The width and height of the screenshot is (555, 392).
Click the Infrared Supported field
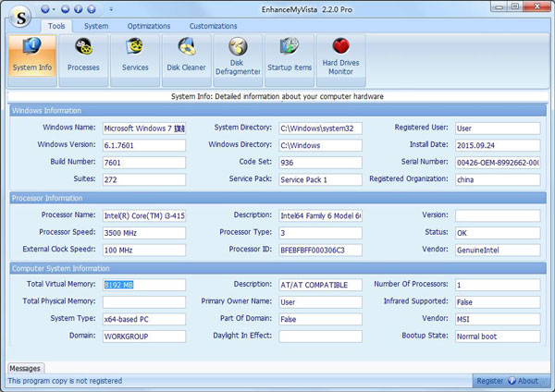(498, 302)
